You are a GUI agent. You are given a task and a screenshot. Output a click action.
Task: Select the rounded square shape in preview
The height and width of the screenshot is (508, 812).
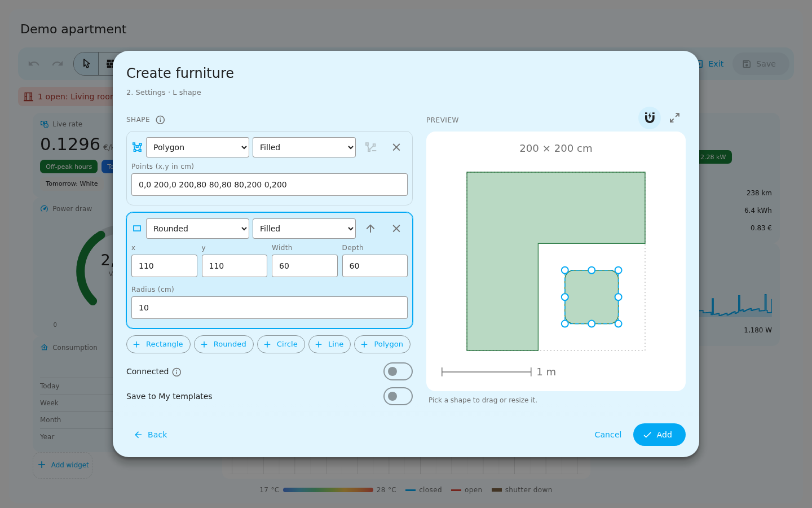pos(592,297)
